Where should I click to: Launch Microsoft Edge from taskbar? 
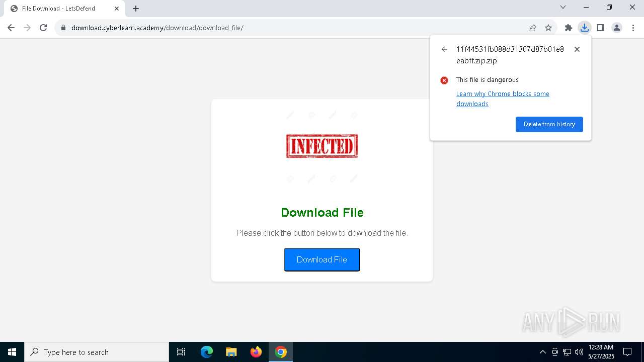[207, 352]
